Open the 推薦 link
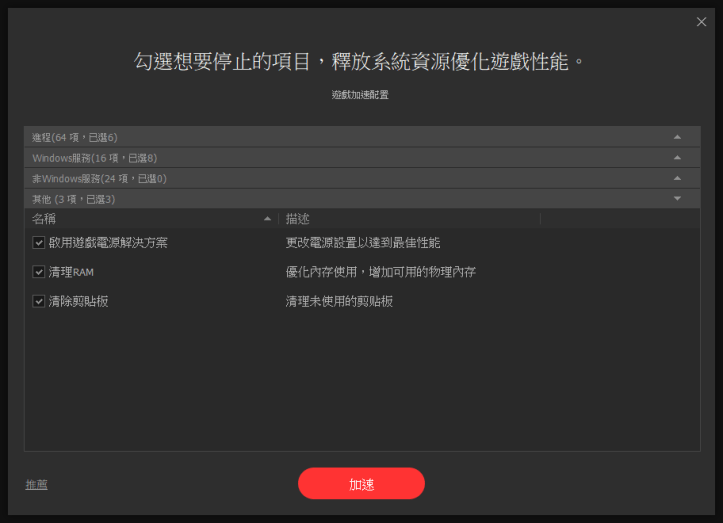The height and width of the screenshot is (523, 723). pos(36,484)
